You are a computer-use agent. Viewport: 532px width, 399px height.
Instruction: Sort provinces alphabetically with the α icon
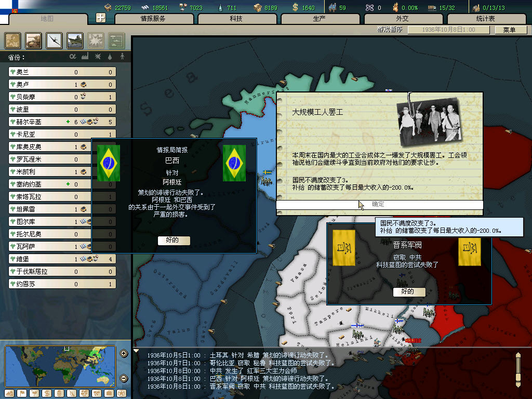(73, 57)
